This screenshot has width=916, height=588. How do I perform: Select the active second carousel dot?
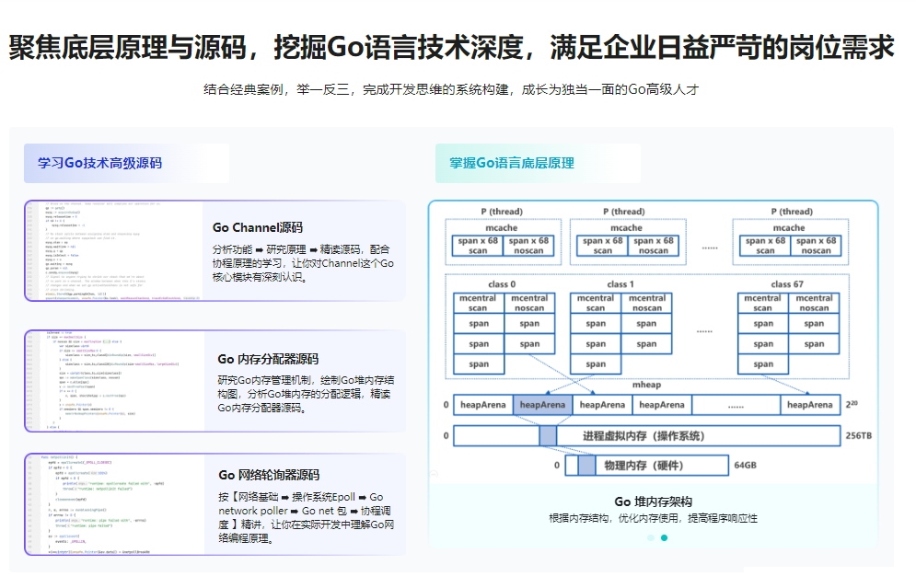click(x=664, y=537)
